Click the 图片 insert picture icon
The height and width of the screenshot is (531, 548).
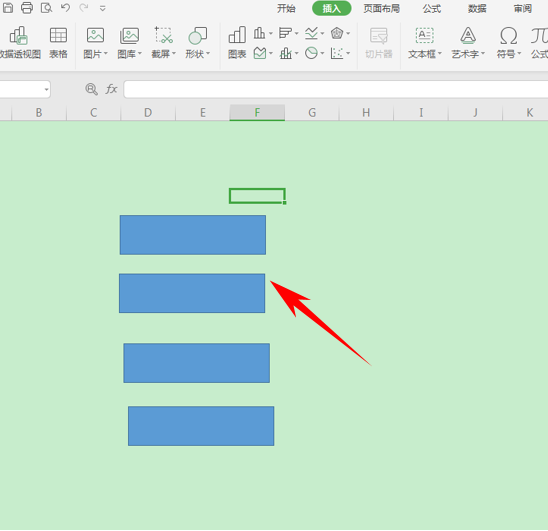click(95, 36)
